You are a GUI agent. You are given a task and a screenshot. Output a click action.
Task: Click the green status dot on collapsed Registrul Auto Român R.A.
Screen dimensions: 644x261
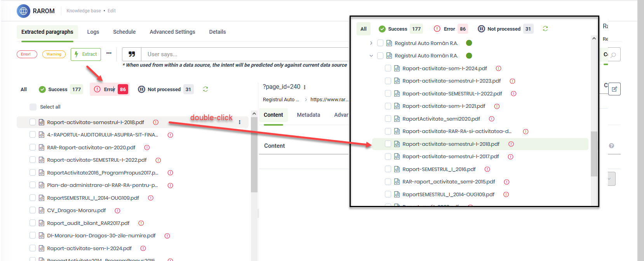tap(469, 43)
